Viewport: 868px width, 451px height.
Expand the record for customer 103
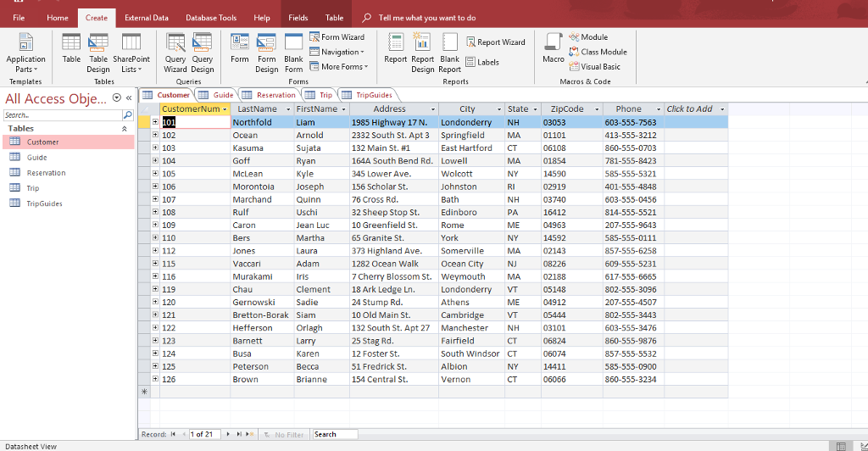pos(155,148)
